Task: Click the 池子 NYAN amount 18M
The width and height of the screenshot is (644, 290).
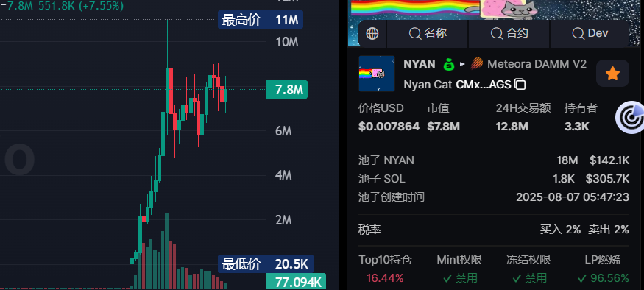Action: point(567,160)
